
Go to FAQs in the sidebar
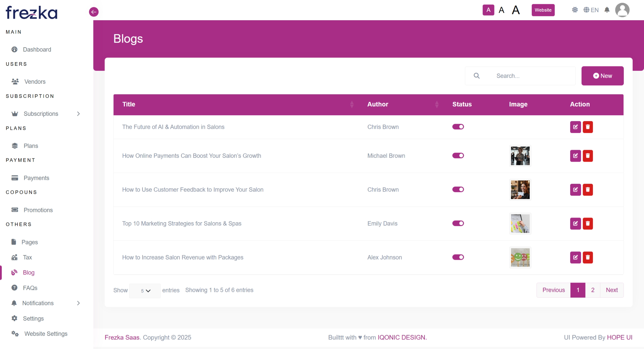(30, 288)
